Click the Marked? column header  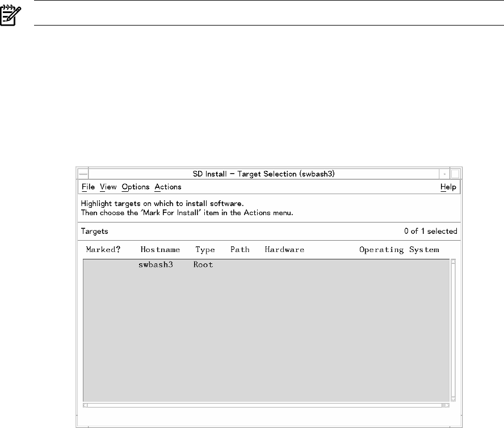click(x=103, y=250)
